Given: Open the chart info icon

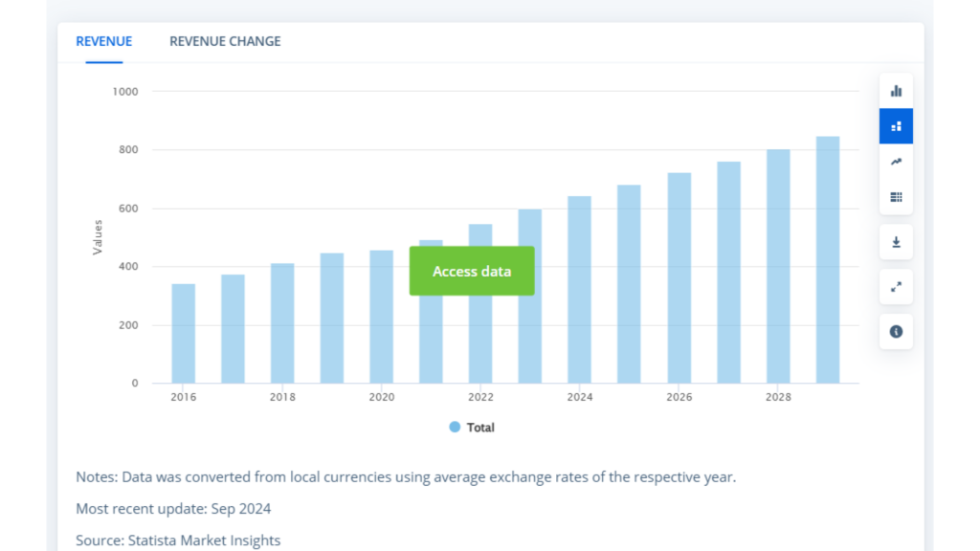Looking at the screenshot, I should 896,331.
